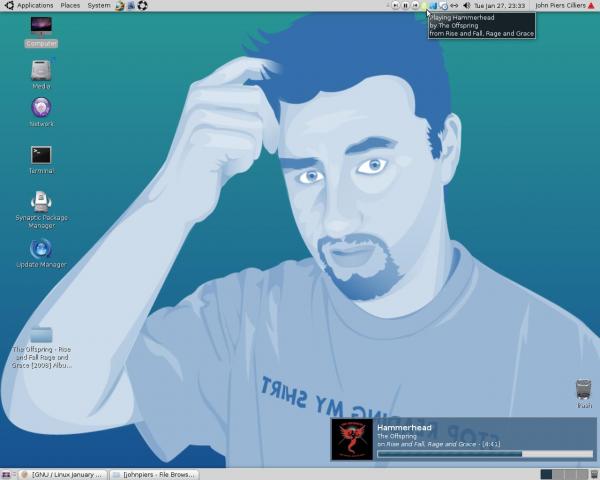This screenshot has width=600, height=480.
Task: Skip to next track in panel
Action: click(x=415, y=5)
